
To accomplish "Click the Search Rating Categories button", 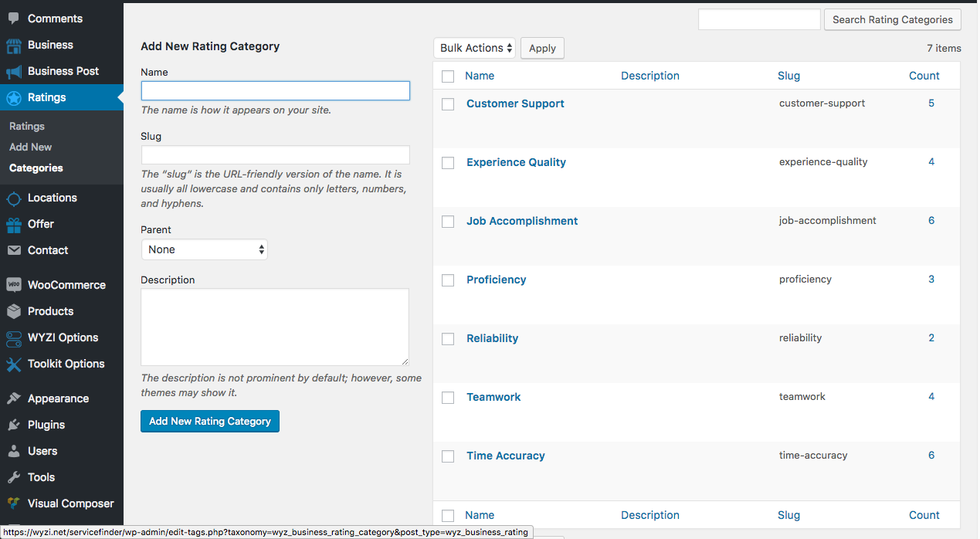I will [x=892, y=20].
